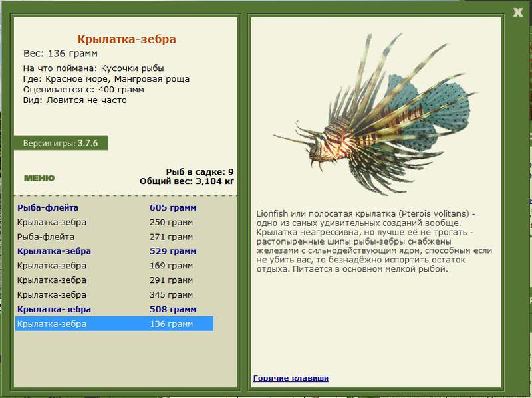Select Рыба-флейта 605 грамм entry
Image resolution: width=532 pixels, height=398 pixels.
pyautogui.click(x=114, y=207)
